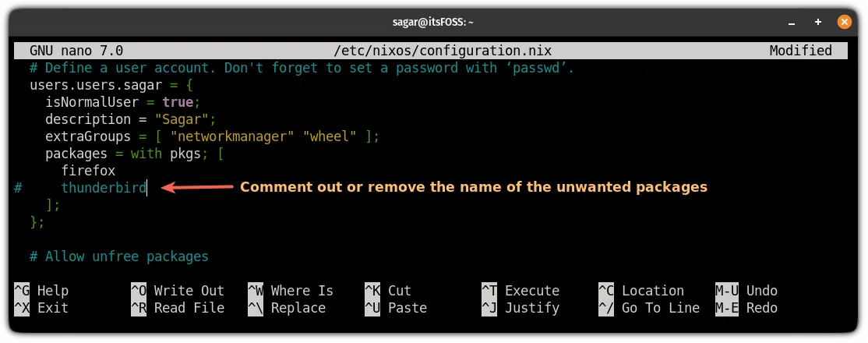Screen dimensions: 868x343
Task: Click the Modified status in nano header
Action: click(800, 51)
